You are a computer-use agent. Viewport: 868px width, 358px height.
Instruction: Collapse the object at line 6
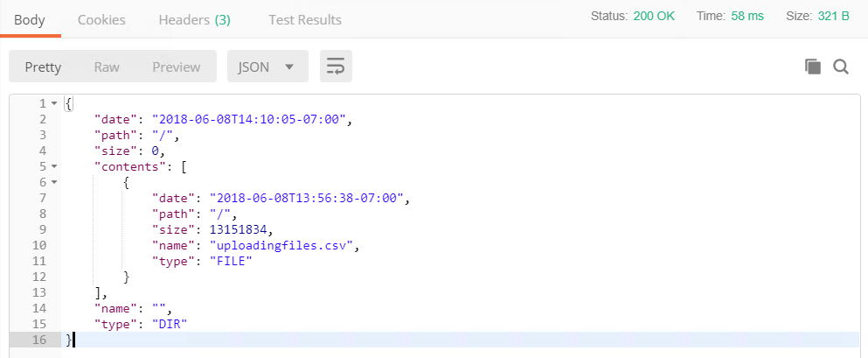click(x=53, y=182)
